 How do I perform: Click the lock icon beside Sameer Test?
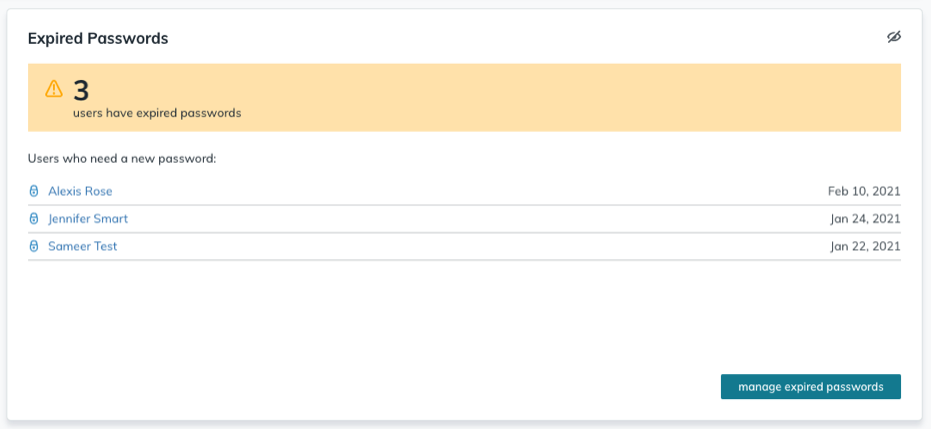pos(34,246)
